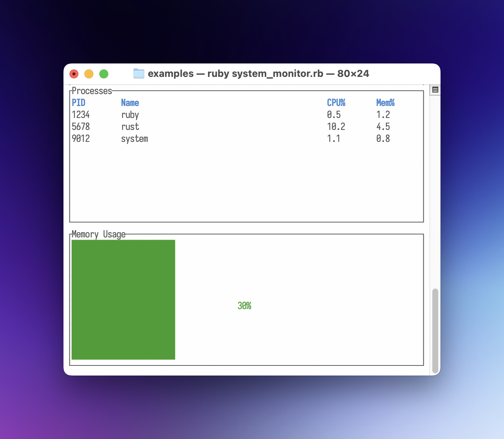Click the red close window button
The width and height of the screenshot is (504, 439).
point(74,74)
